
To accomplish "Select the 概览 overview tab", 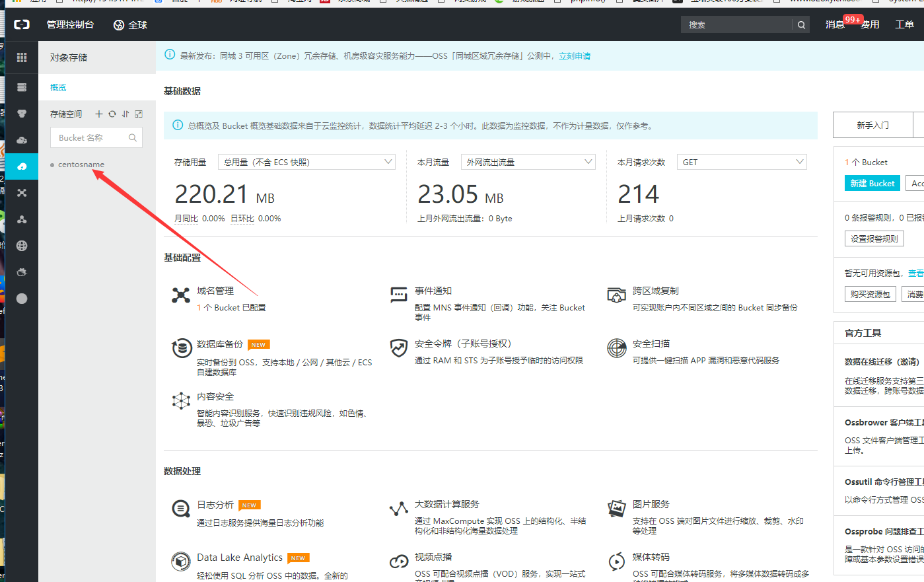I will tap(97, 87).
